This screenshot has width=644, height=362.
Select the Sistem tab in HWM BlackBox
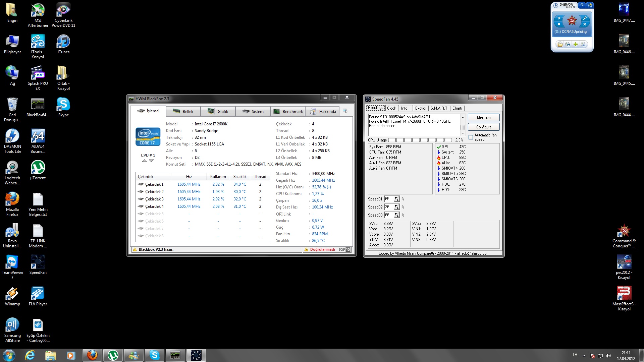(253, 111)
